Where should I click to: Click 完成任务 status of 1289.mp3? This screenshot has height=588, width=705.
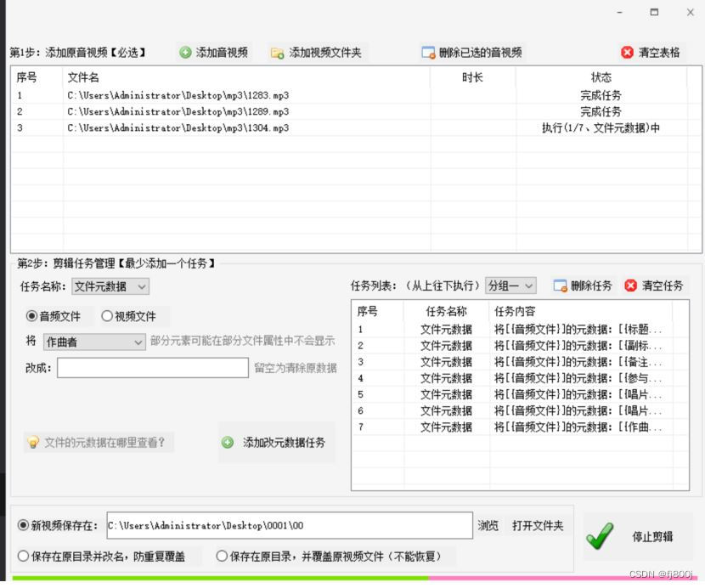pyautogui.click(x=601, y=111)
